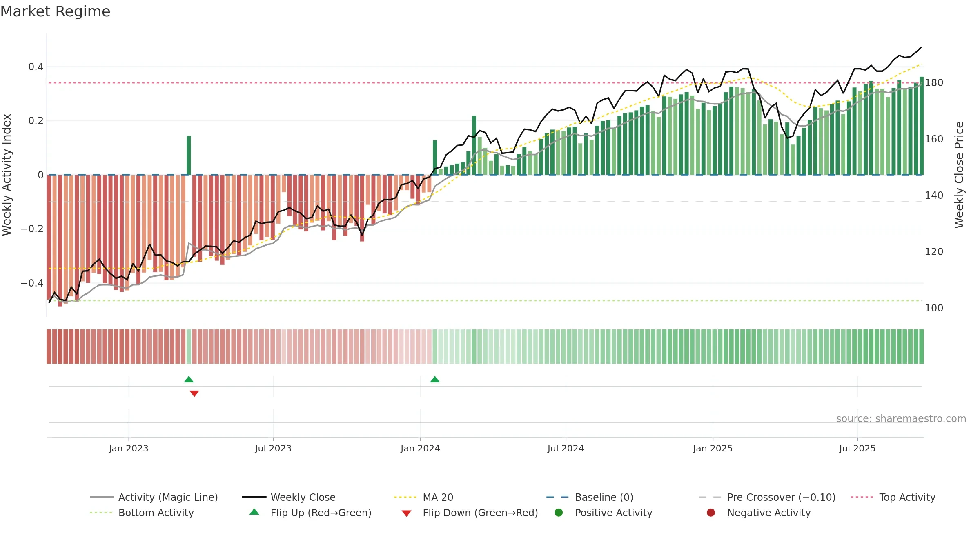Toggle the Baseline (0) legend entry
Screen dimensions: 980x551
pyautogui.click(x=590, y=497)
